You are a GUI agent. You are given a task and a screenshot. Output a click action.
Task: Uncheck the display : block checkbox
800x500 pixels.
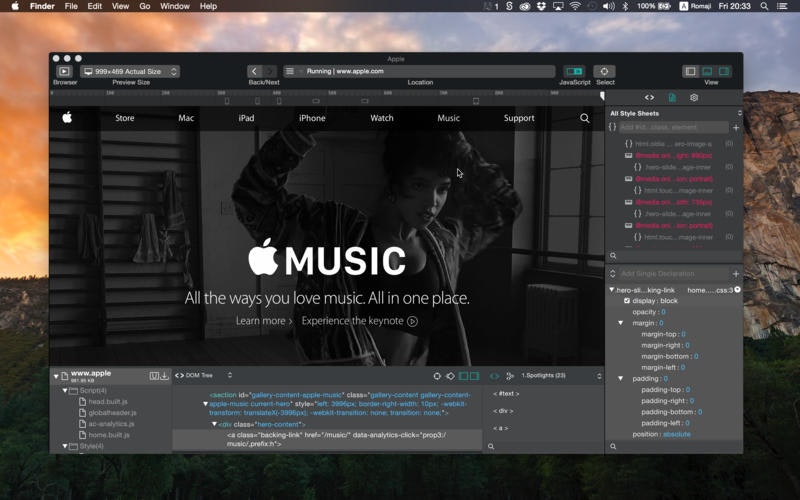click(627, 301)
